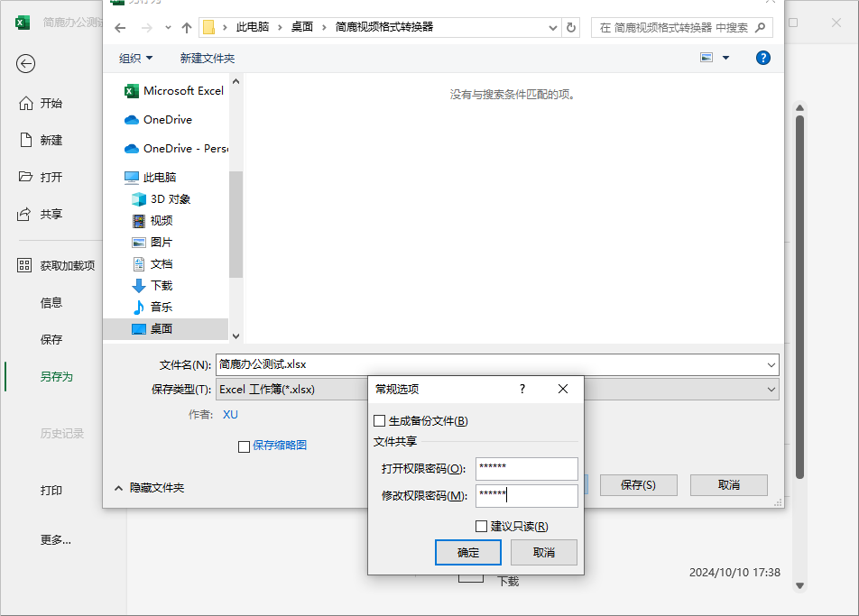Open the 组织 dropdown menu
Screen dimensions: 859x616
135,57
